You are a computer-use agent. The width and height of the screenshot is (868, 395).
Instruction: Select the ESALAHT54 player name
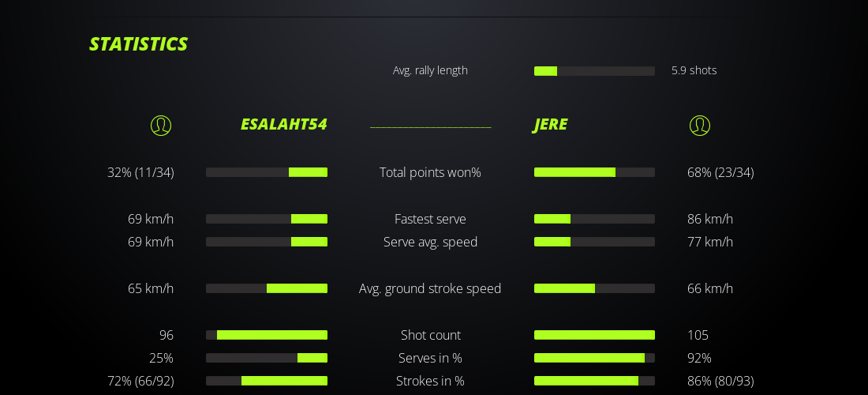283,125
